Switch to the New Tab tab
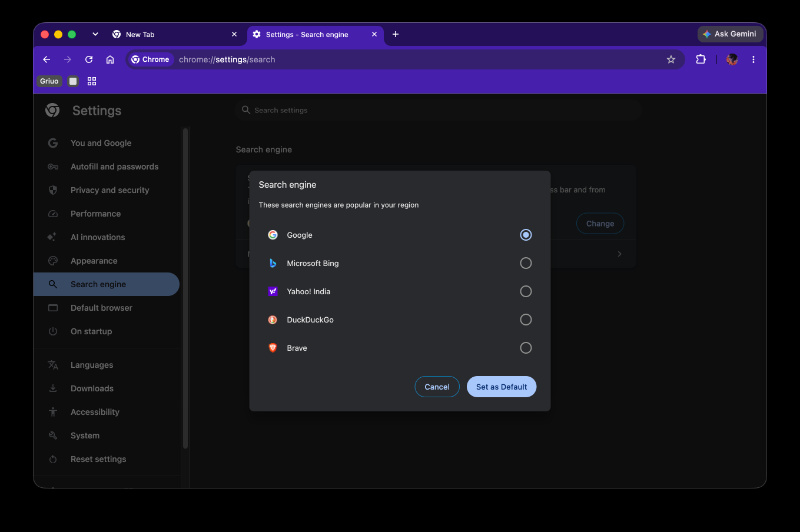Screen dimensions: 800x532 pyautogui.click(x=173, y=34)
